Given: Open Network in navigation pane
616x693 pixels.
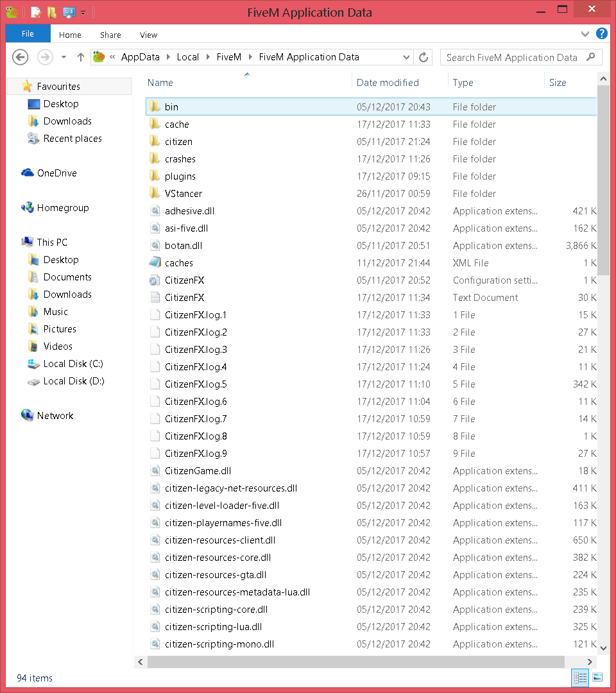Looking at the screenshot, I should [x=47, y=415].
